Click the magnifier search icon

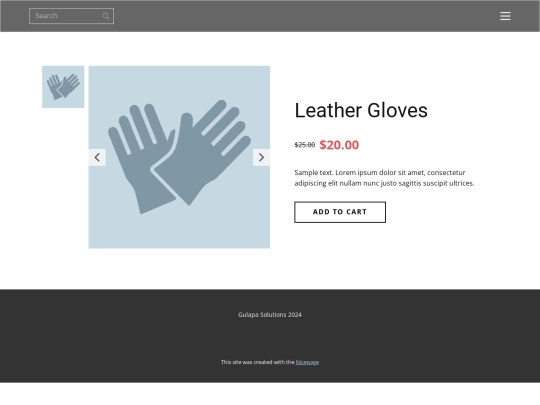pos(106,16)
